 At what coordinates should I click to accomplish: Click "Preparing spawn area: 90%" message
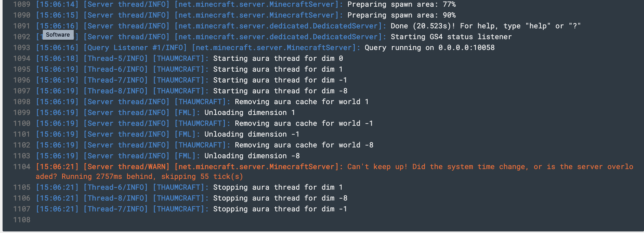coord(401,15)
